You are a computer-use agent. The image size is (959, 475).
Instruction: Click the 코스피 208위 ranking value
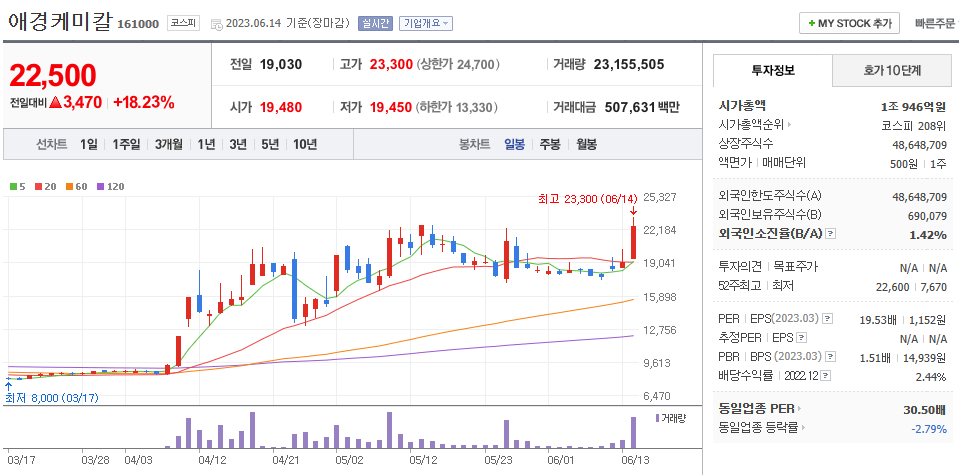pos(913,126)
